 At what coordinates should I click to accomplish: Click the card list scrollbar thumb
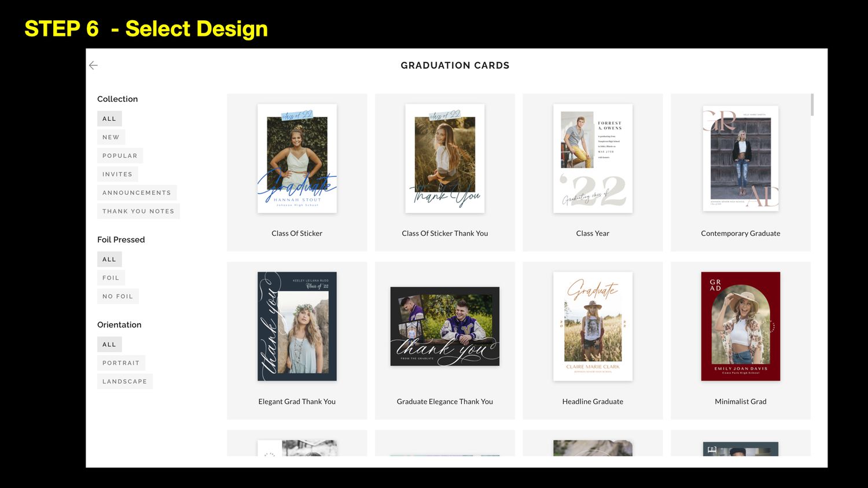[x=812, y=105]
